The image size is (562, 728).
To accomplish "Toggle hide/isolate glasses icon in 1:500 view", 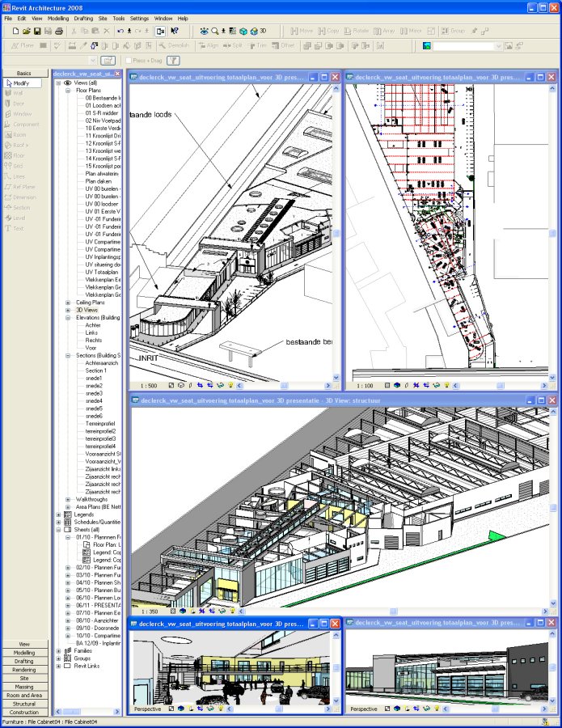I will (x=221, y=385).
